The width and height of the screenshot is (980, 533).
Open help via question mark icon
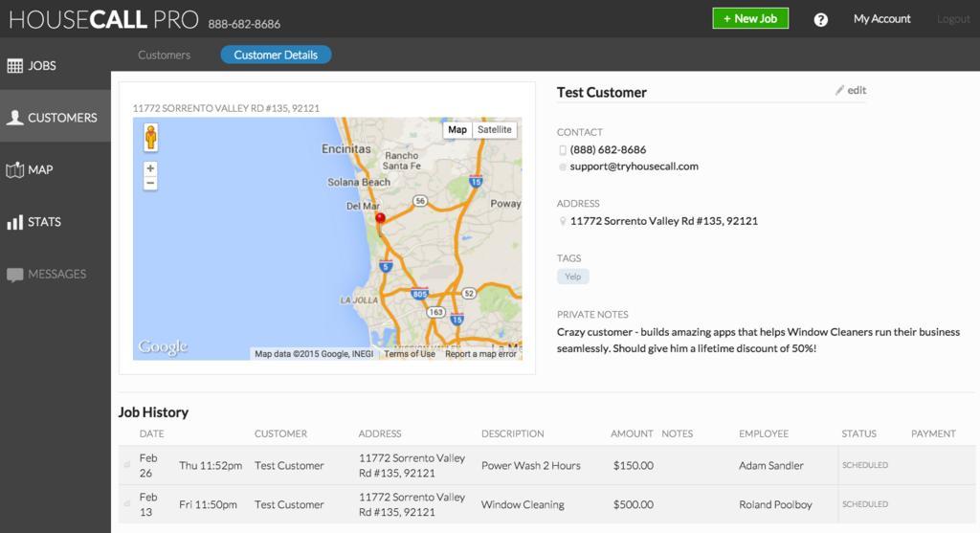pos(820,20)
